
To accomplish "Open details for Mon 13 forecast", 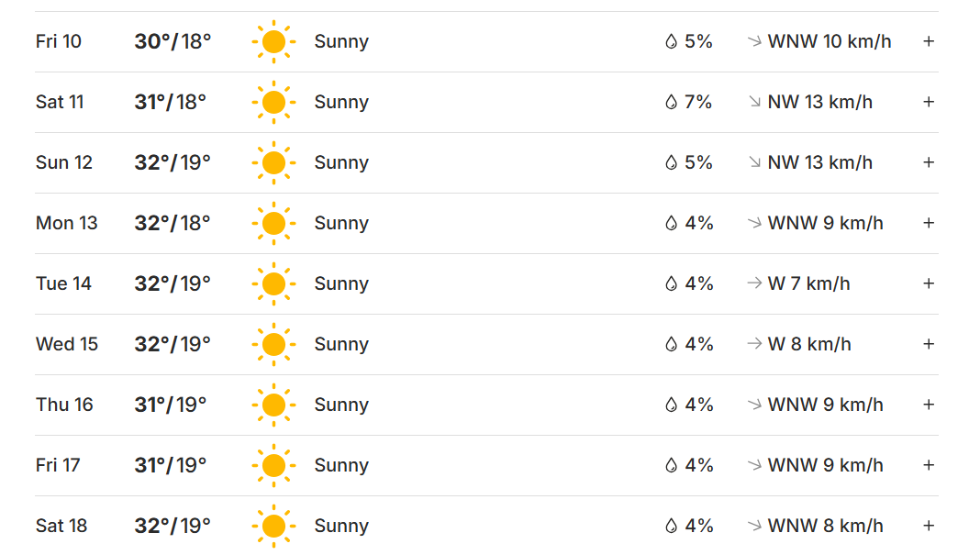I will pos(929,223).
